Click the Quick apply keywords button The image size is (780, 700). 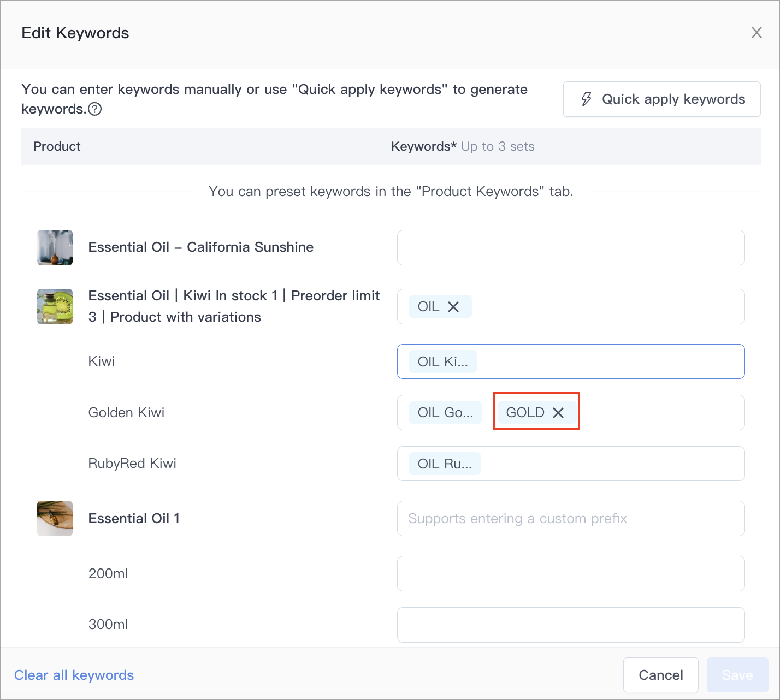661,99
